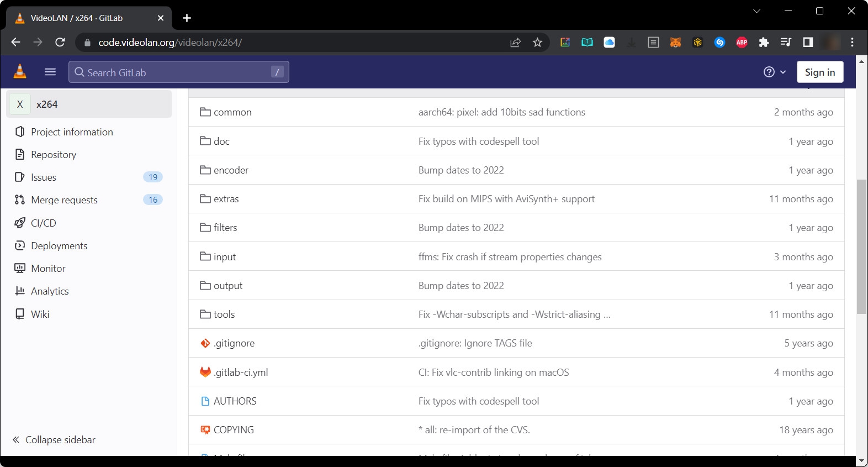Click the .gitignore git file icon
This screenshot has height=467, width=868.
(x=205, y=343)
